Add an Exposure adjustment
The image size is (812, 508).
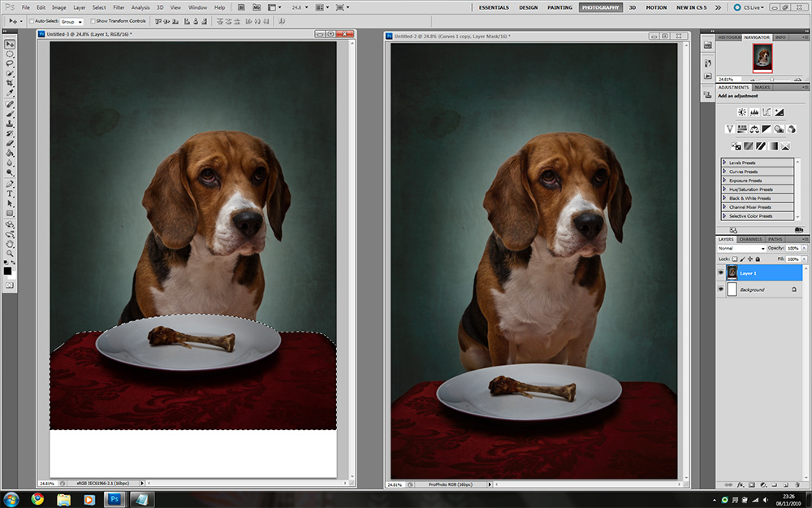point(779,112)
